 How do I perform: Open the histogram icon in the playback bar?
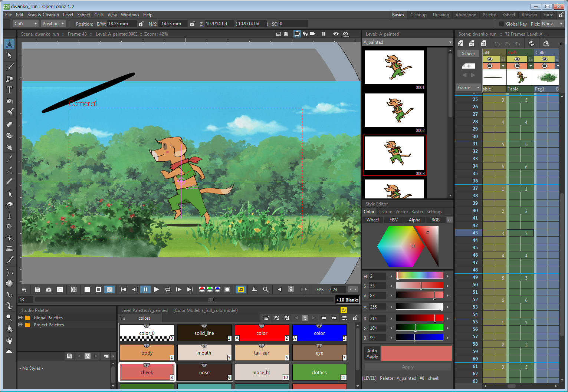coord(255,290)
